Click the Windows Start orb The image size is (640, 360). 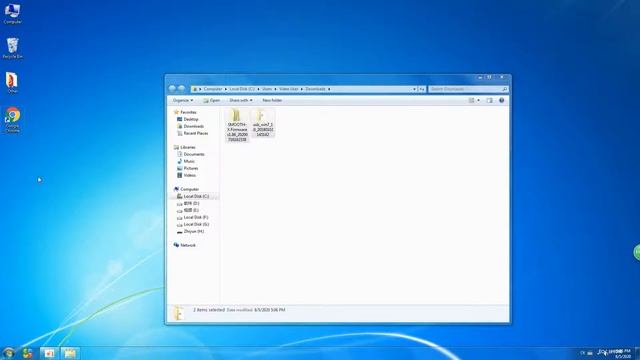click(9, 353)
